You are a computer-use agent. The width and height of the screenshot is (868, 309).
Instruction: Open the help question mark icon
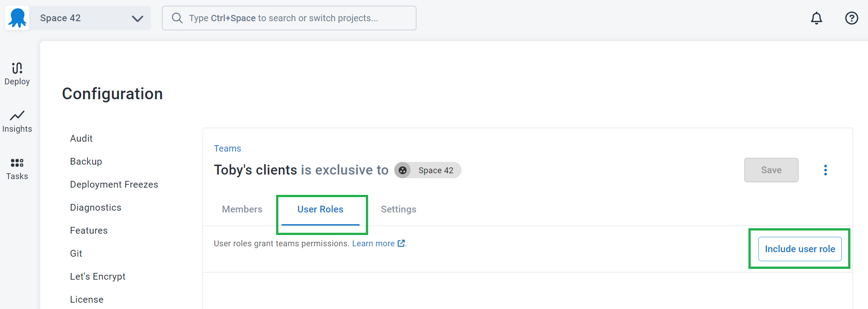click(x=852, y=18)
